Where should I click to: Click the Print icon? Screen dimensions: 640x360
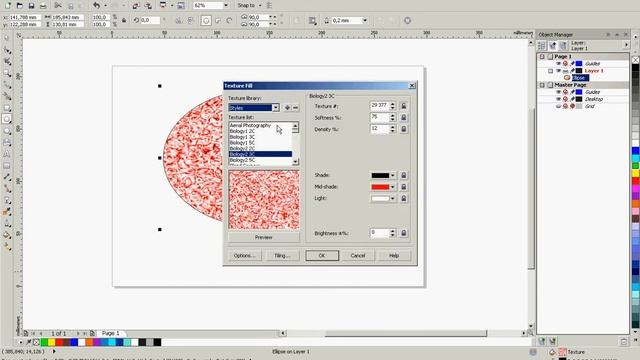42,5
